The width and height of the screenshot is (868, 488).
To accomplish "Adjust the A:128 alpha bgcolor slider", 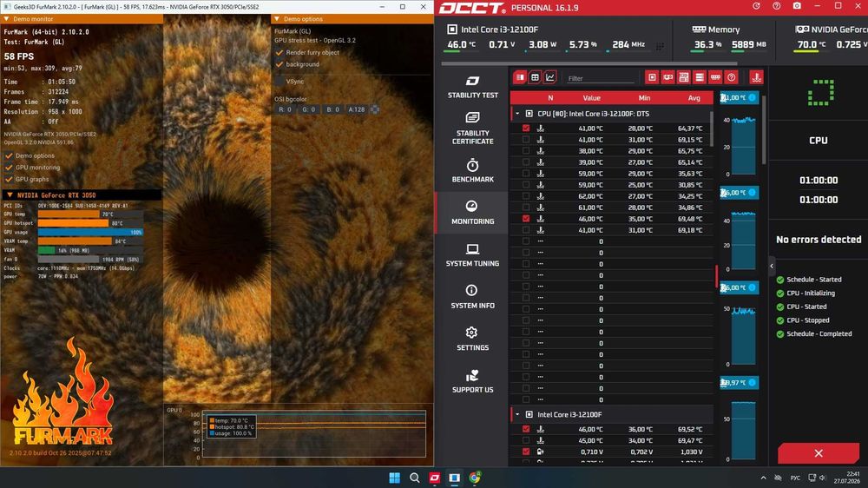I will (357, 109).
